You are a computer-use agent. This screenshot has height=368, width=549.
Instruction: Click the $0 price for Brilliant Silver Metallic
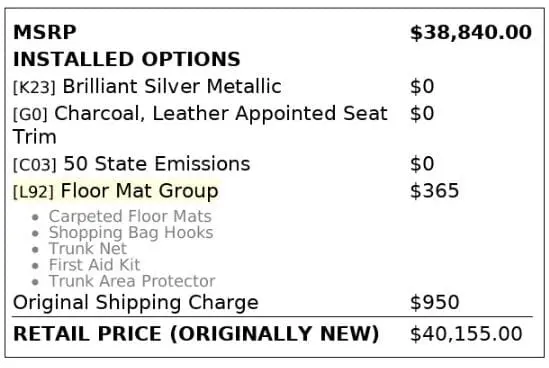tap(422, 86)
